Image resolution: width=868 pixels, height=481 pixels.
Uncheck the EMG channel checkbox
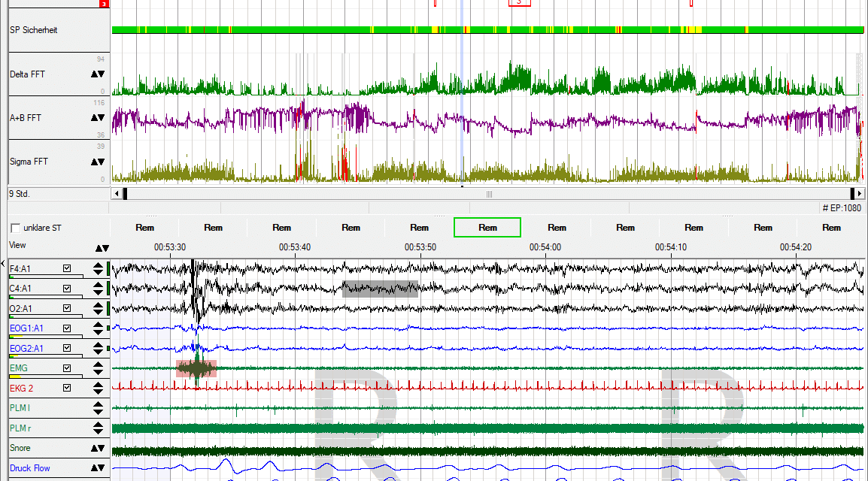coord(67,368)
